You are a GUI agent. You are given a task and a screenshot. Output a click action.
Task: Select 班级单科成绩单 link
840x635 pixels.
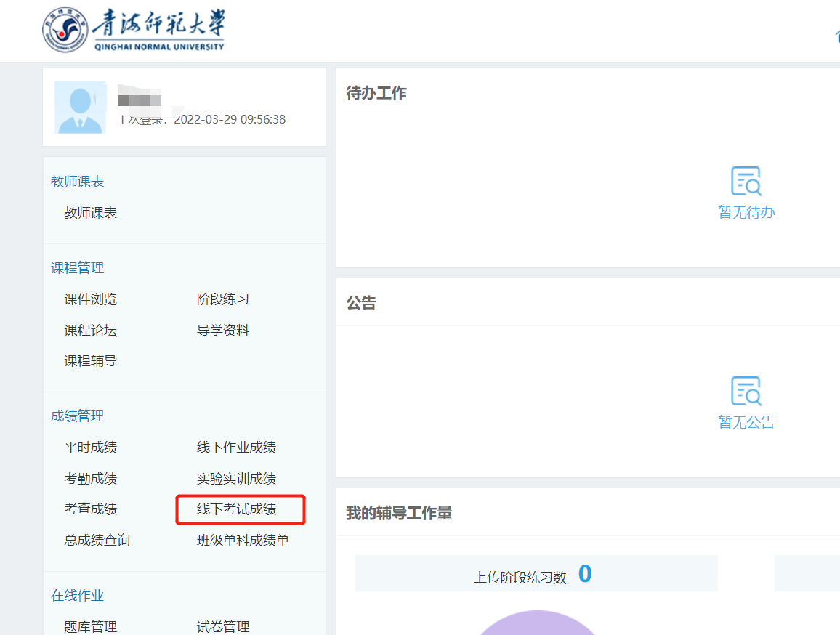pos(243,541)
